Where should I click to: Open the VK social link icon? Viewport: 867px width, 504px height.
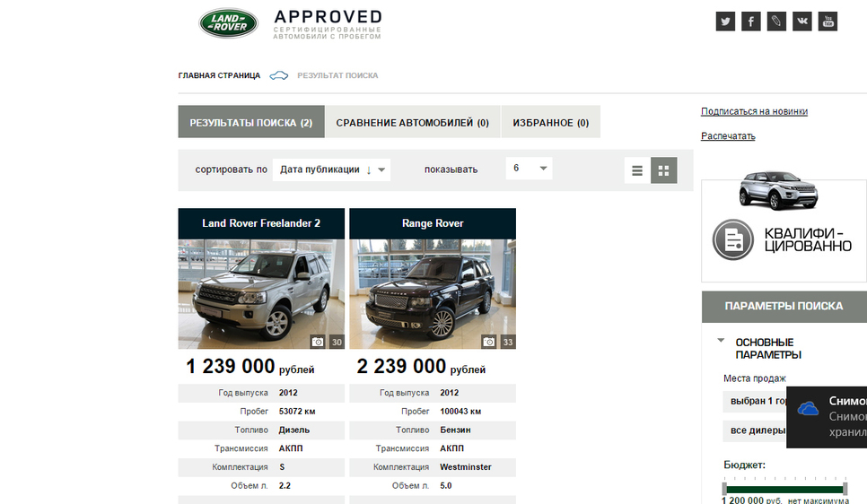(x=802, y=22)
